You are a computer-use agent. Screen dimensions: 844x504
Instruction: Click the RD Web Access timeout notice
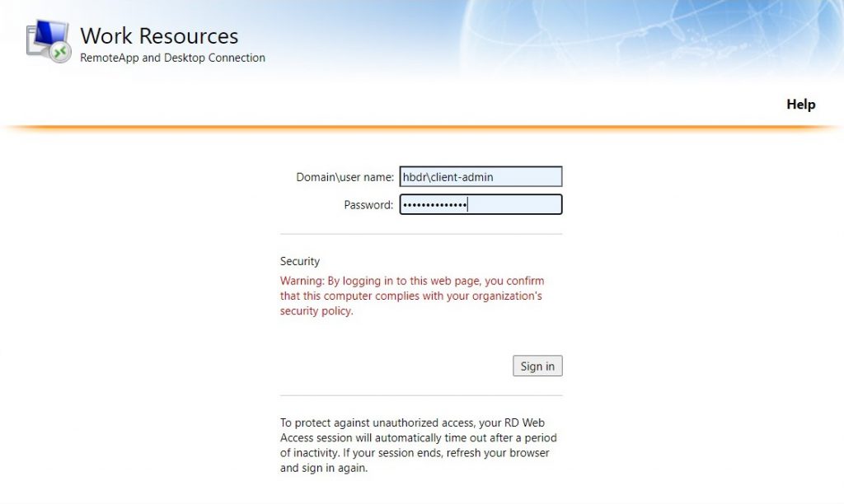[418, 446]
